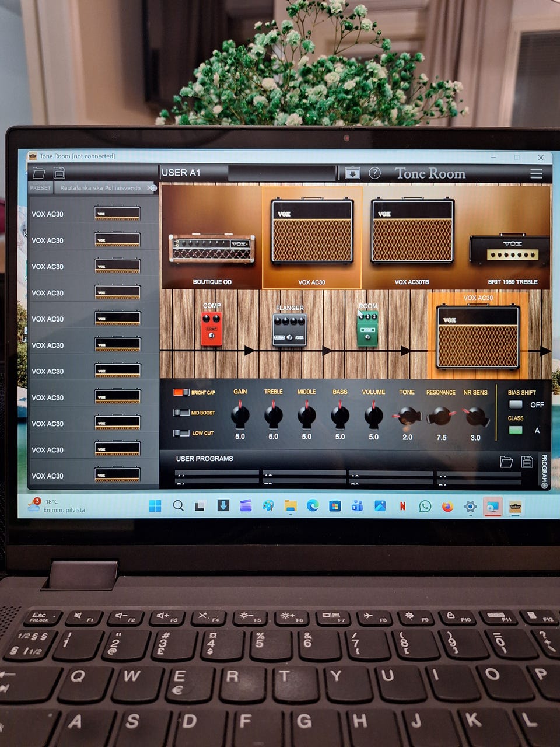Switch to Rautalanka eka Pulliaisversio tab

pos(100,188)
